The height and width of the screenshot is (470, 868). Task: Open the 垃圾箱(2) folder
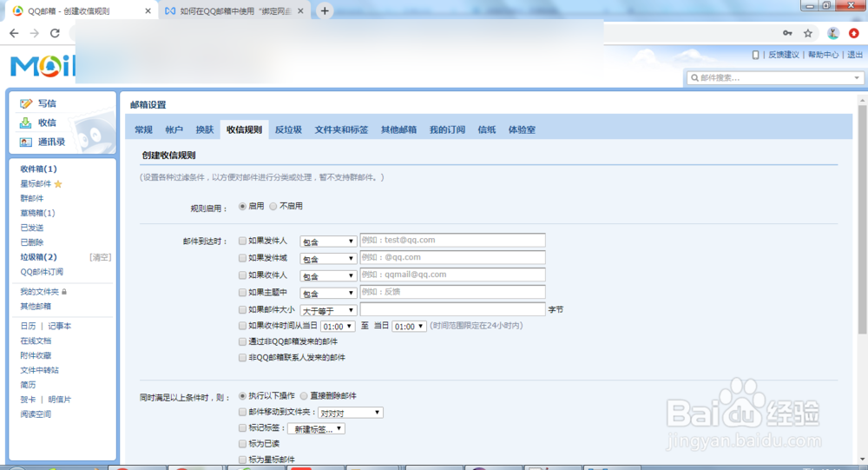tap(38, 257)
